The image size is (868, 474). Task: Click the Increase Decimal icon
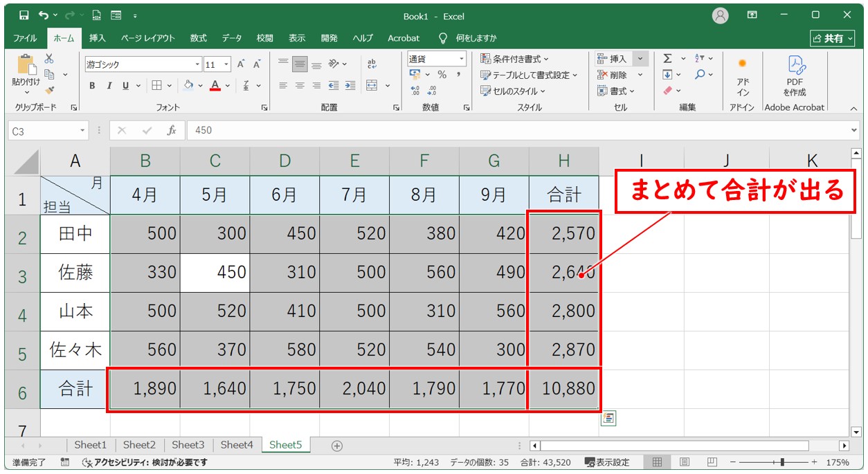click(415, 91)
